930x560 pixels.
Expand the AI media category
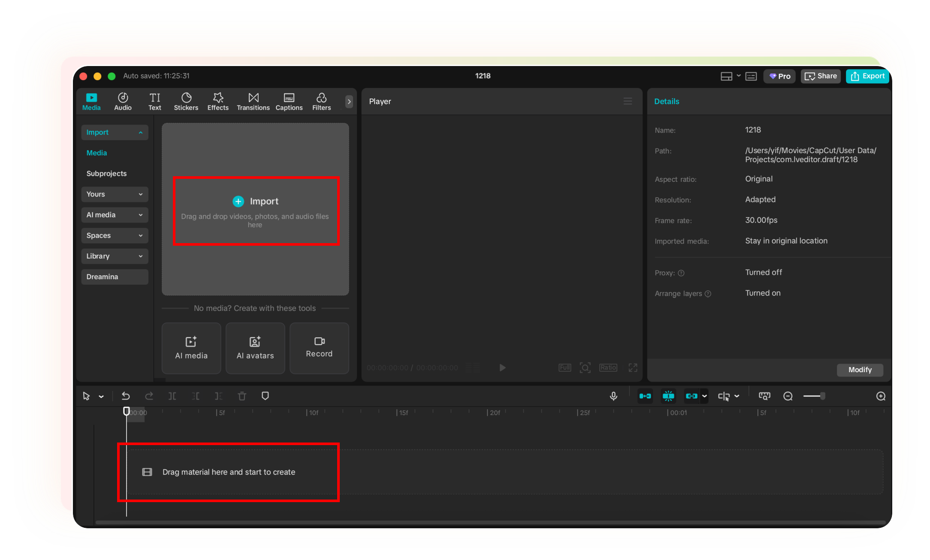pos(115,214)
